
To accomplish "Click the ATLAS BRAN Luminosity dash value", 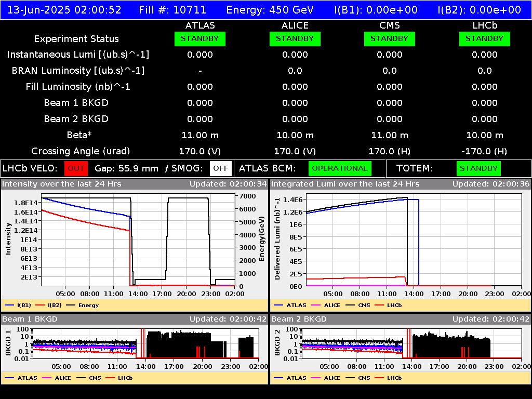I will (x=200, y=71).
